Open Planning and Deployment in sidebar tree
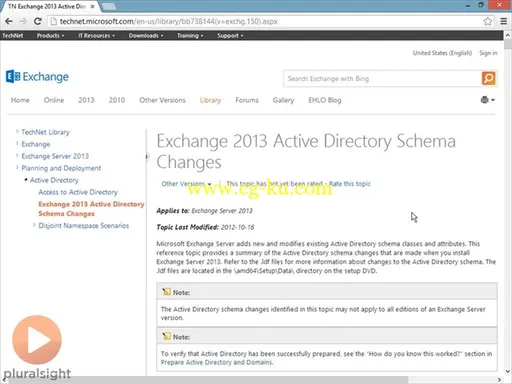 (61, 168)
